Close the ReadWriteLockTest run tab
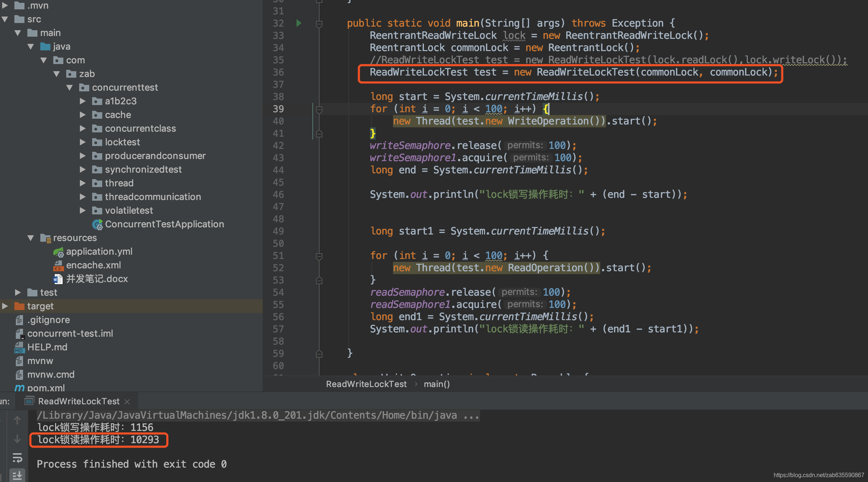Image resolution: width=868 pixels, height=482 pixels. coord(127,401)
